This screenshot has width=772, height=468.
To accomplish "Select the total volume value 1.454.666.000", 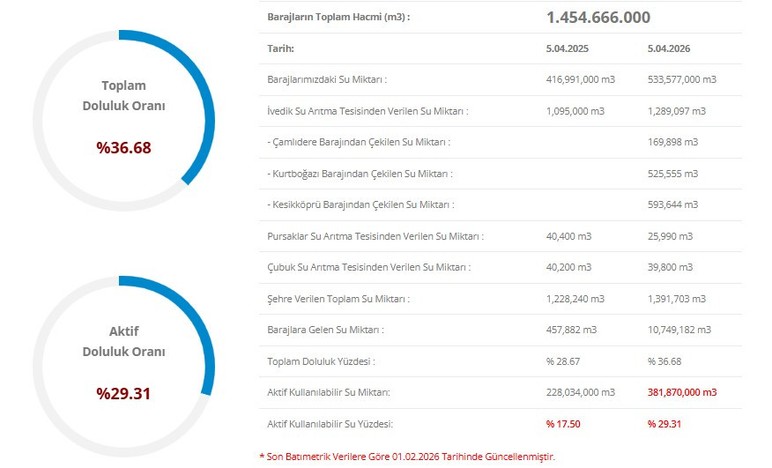I will [598, 17].
